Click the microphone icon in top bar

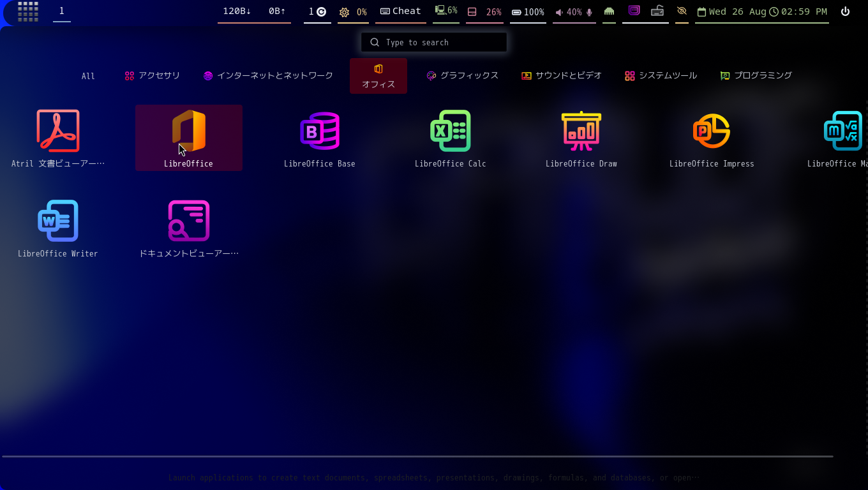tap(589, 12)
